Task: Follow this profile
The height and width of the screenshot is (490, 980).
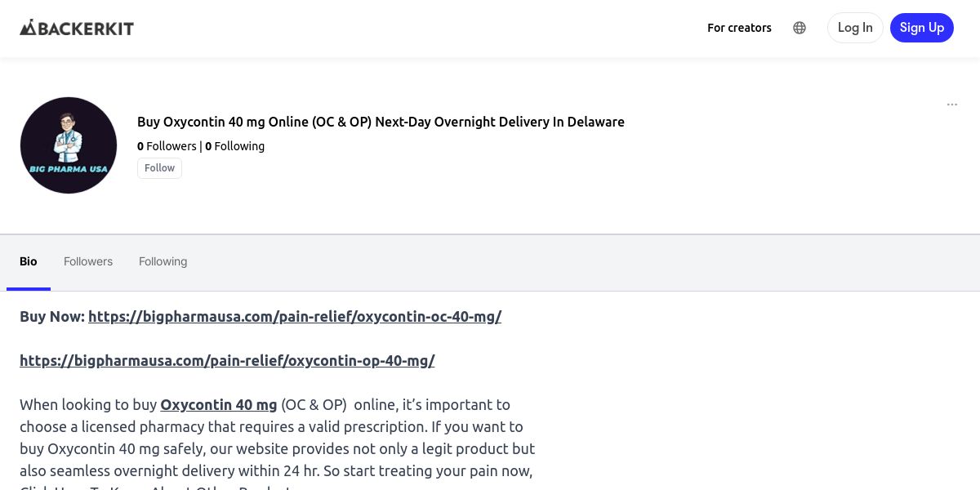Action: click(x=159, y=168)
